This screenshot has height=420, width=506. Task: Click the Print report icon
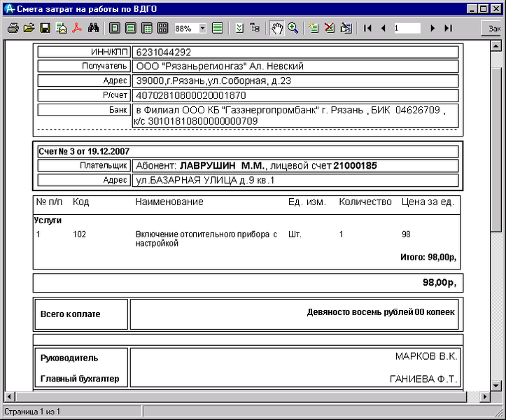tap(13, 28)
